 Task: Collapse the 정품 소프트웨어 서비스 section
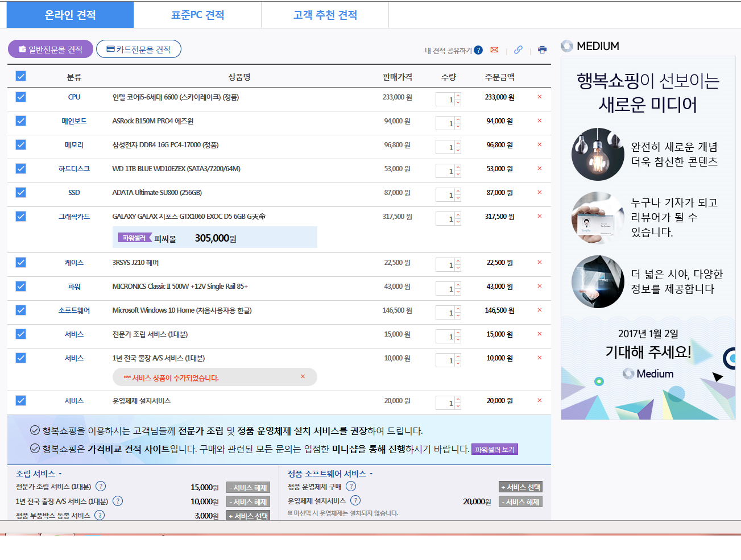click(371, 474)
